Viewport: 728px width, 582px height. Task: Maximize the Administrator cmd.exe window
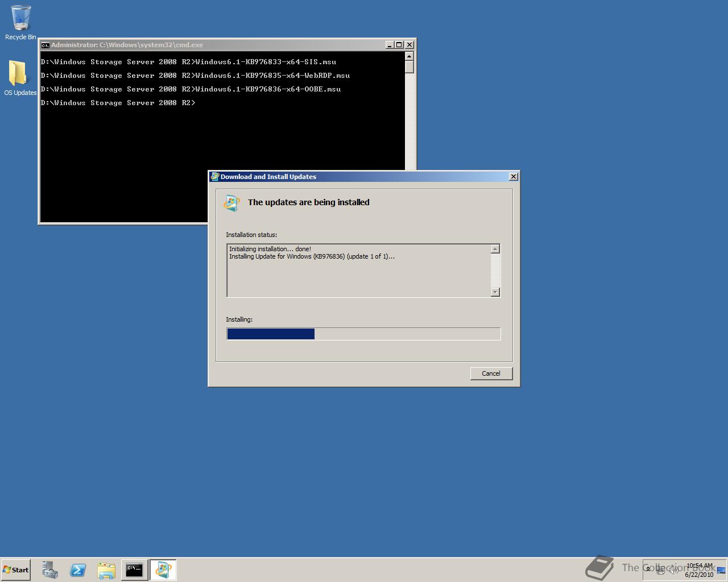tap(399, 45)
